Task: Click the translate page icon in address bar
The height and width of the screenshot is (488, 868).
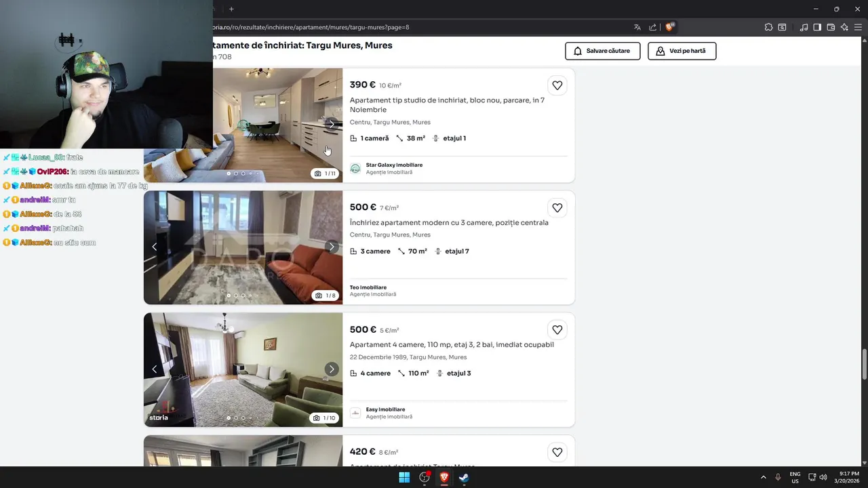Action: pos(637,27)
